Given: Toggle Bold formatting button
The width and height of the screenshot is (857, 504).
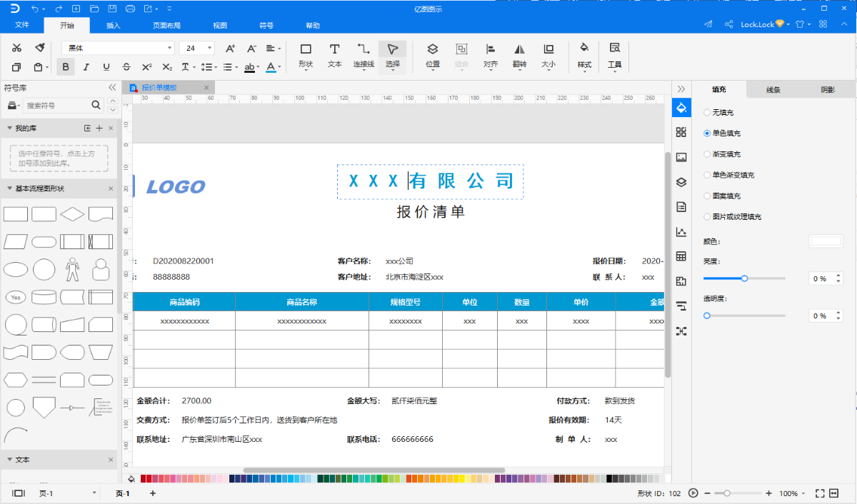Looking at the screenshot, I should click(66, 67).
